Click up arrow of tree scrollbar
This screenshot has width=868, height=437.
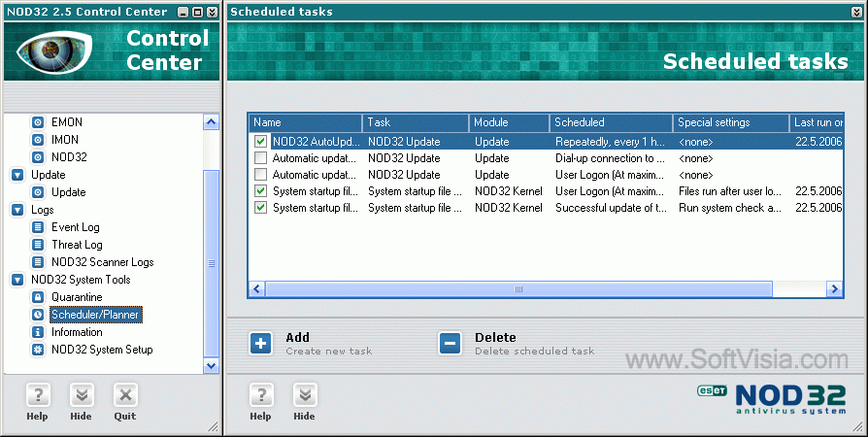(212, 121)
